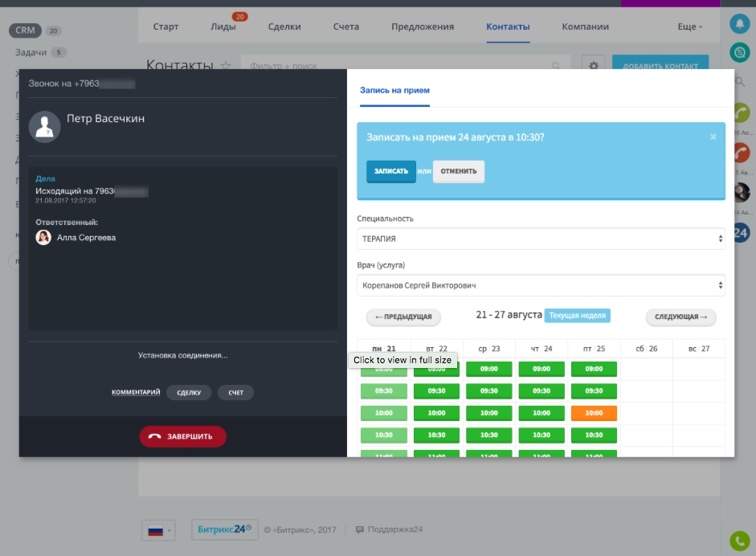Image resolution: width=756 pixels, height=556 pixels.
Task: Click Поддержка24 support link
Action: coord(389,529)
